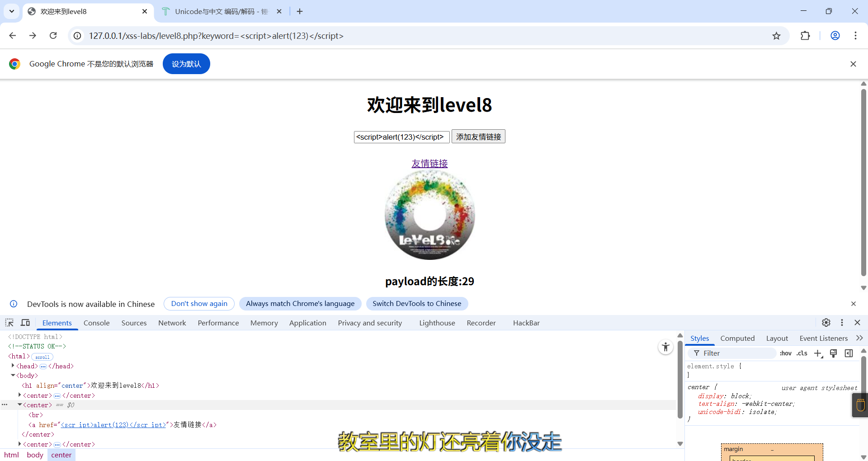Open DevTools customize three-dot menu
The width and height of the screenshot is (868, 461).
(x=842, y=323)
